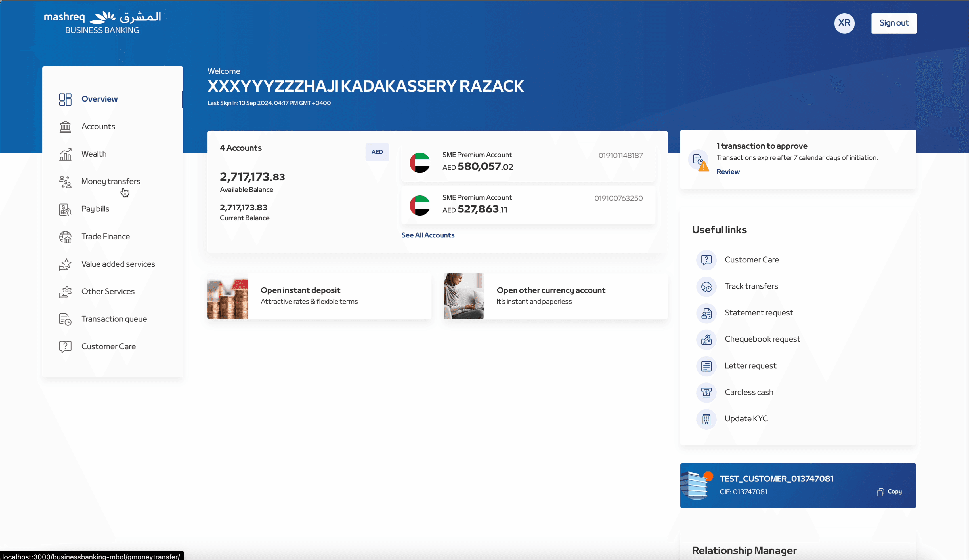Image resolution: width=969 pixels, height=560 pixels.
Task: Select Pay bills menu entry
Action: (95, 209)
